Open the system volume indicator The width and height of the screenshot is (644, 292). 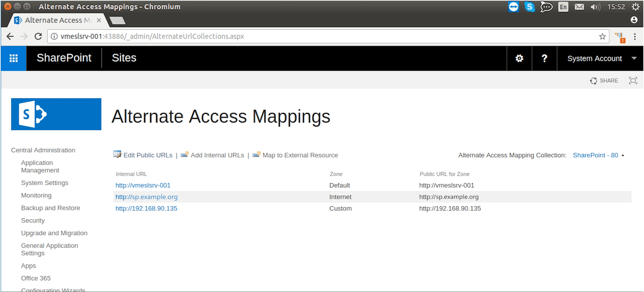[x=595, y=7]
